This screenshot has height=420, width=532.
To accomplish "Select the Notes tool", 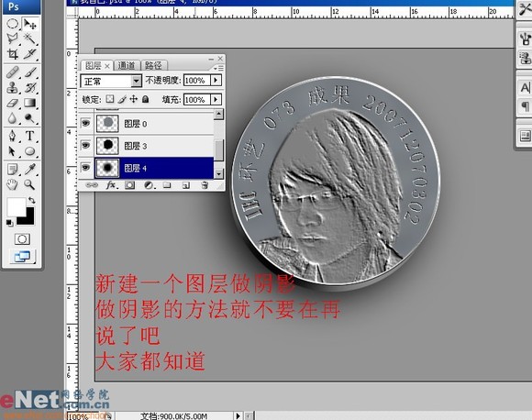I will click(13, 169).
